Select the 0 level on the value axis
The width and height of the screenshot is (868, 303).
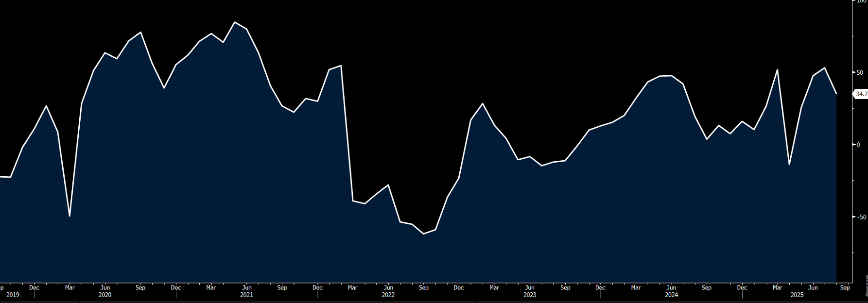pyautogui.click(x=858, y=145)
